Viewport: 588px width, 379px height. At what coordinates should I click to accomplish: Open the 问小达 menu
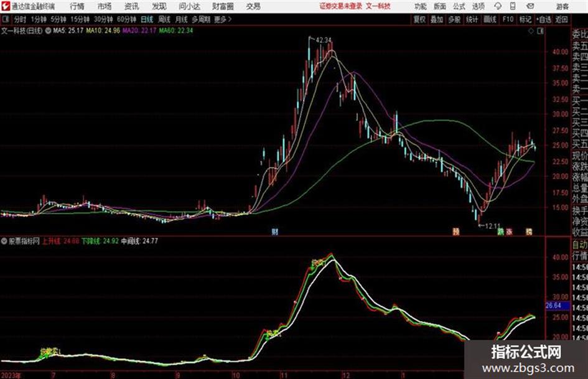point(189,6)
